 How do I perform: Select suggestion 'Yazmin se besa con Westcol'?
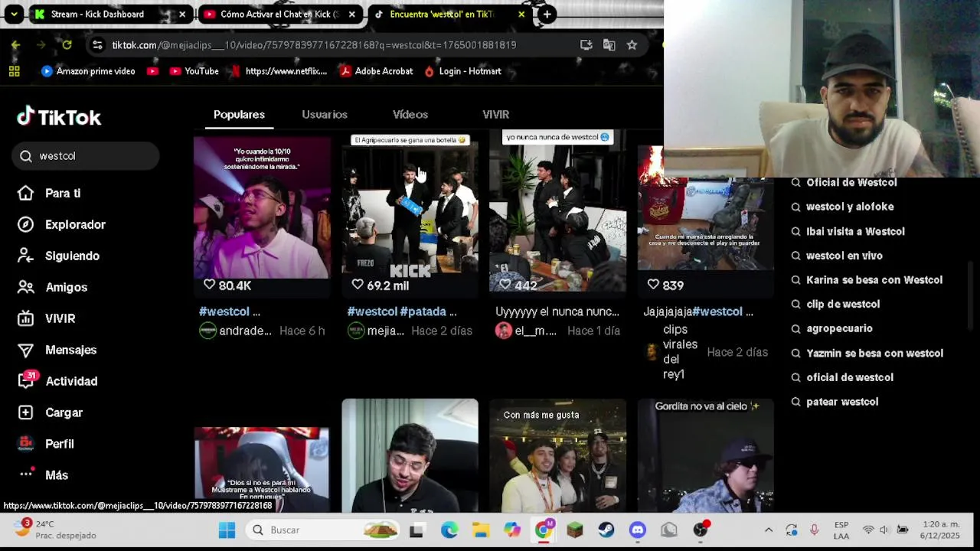(874, 353)
